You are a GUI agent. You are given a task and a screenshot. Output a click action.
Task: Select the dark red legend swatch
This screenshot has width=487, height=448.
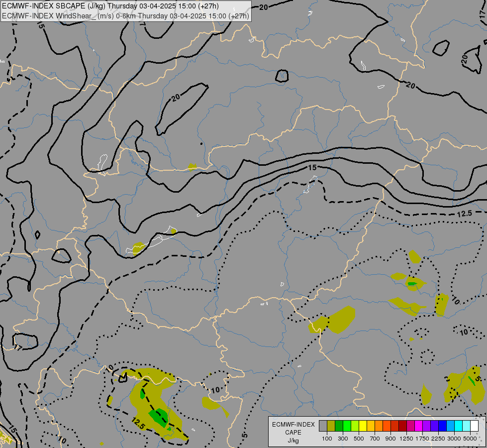click(402, 426)
